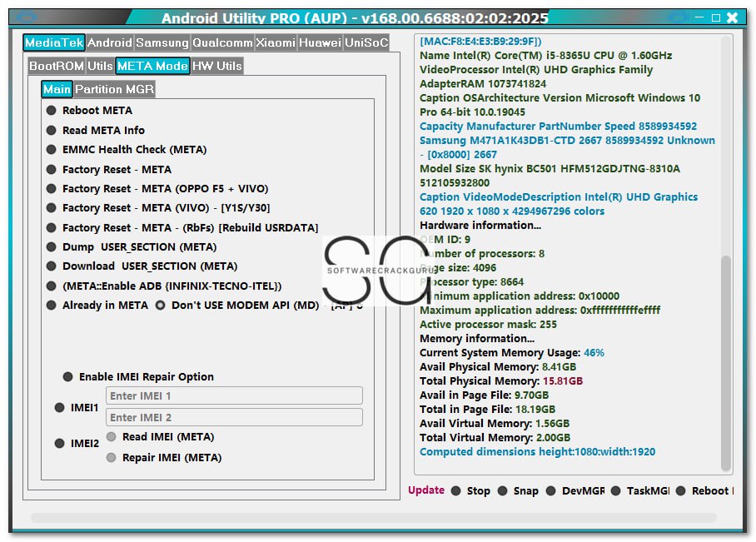The width and height of the screenshot is (756, 542).
Task: Select Repair IMEI (META) option
Action: 164,458
